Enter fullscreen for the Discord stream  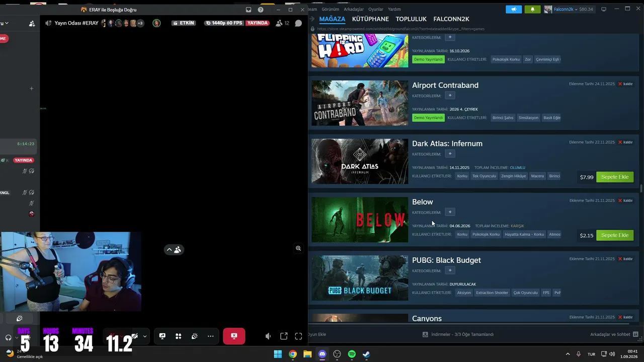pyautogui.click(x=298, y=336)
